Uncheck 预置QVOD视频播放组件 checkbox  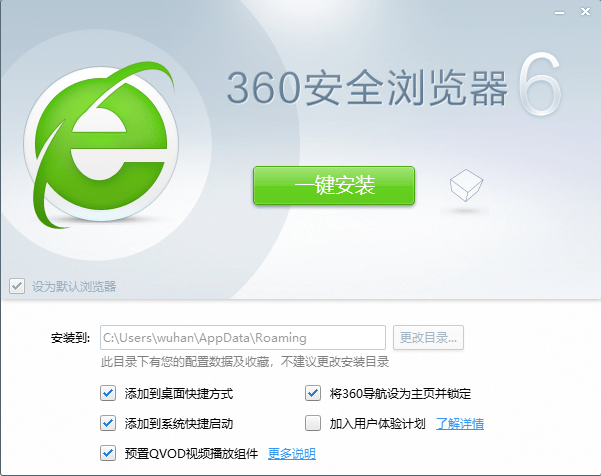(x=108, y=453)
